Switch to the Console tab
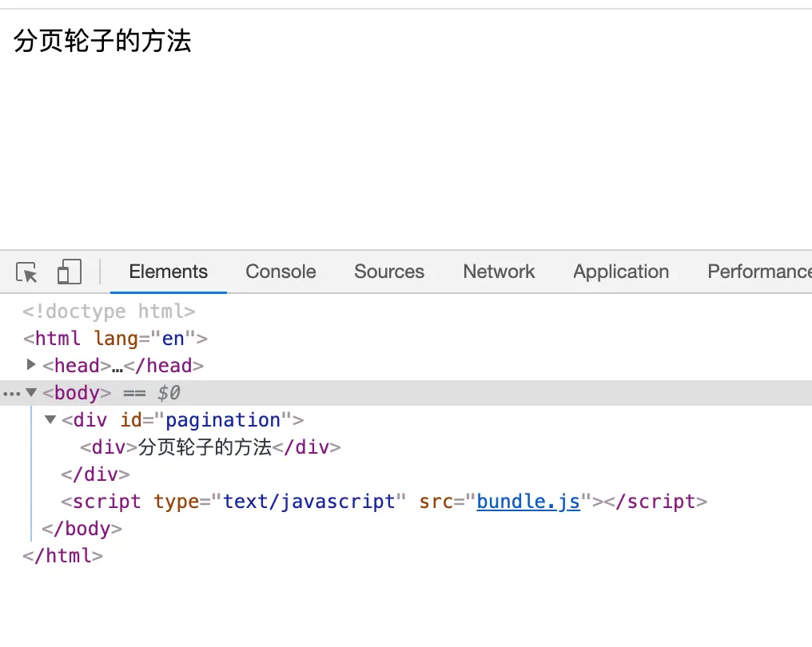This screenshot has width=812, height=647. point(281,272)
